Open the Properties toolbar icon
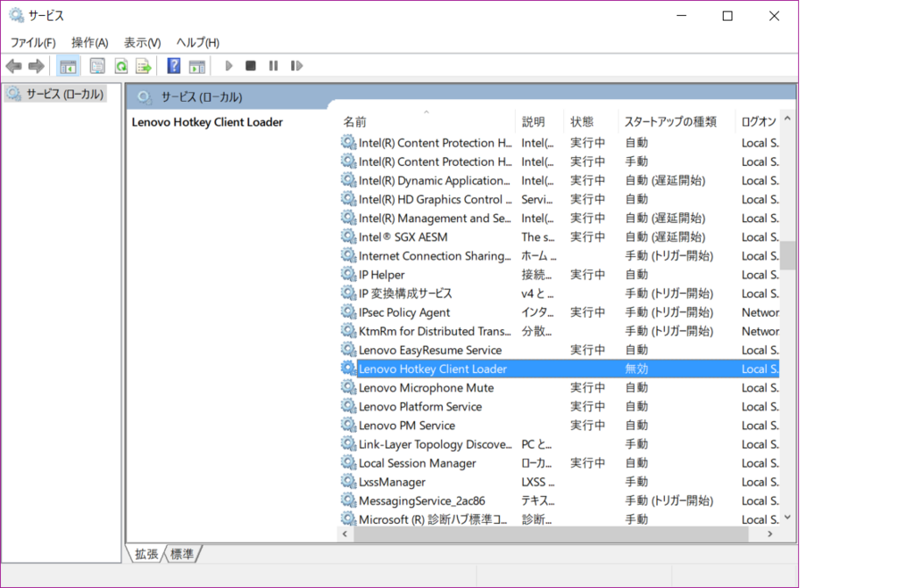914x588 pixels. (x=97, y=66)
